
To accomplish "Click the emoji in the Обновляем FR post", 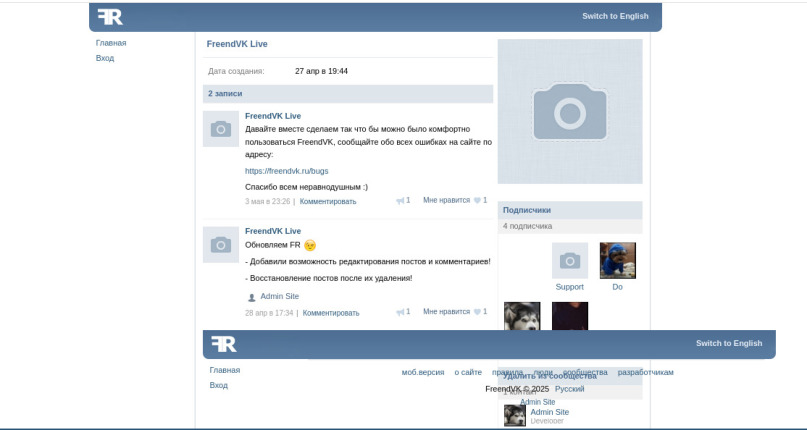I will tap(310, 245).
